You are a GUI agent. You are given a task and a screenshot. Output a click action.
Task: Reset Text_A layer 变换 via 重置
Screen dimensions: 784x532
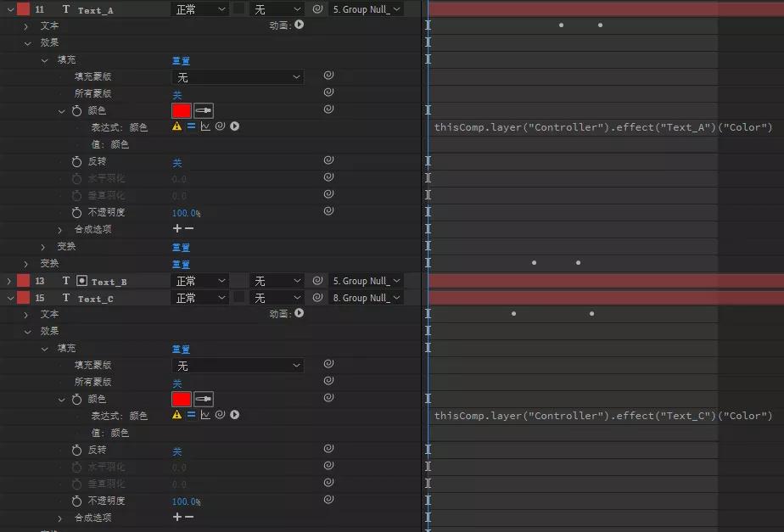pos(181,264)
